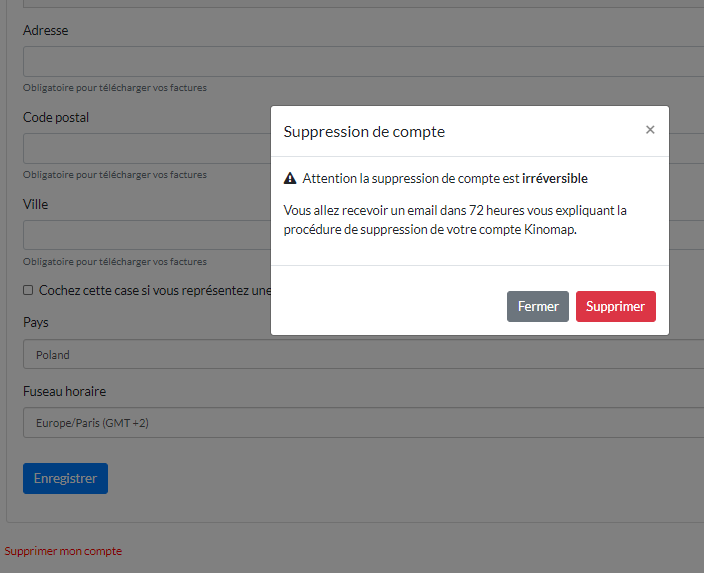Open the Pays dropdown showing Poland
Viewport: 704px width, 573px height.
coord(363,354)
